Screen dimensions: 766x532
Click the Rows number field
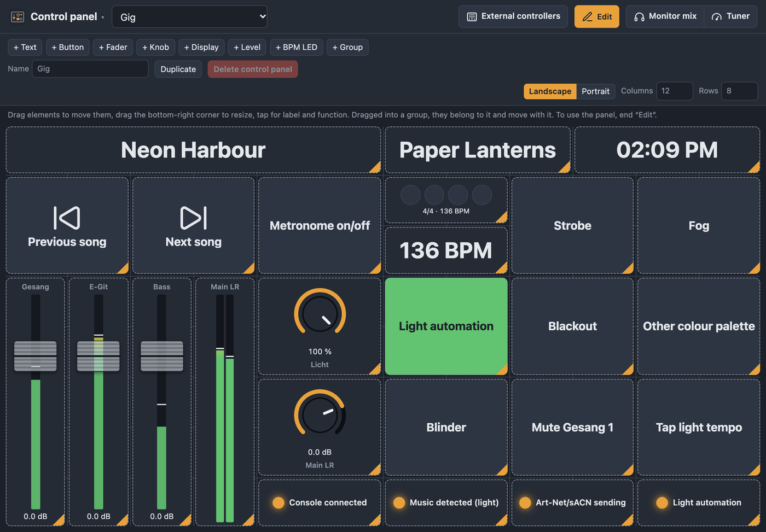pos(740,91)
